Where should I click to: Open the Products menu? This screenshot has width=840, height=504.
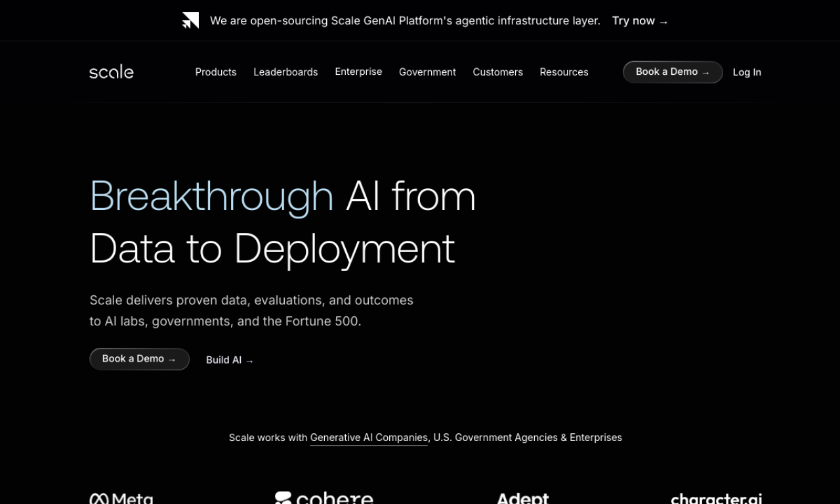(215, 72)
